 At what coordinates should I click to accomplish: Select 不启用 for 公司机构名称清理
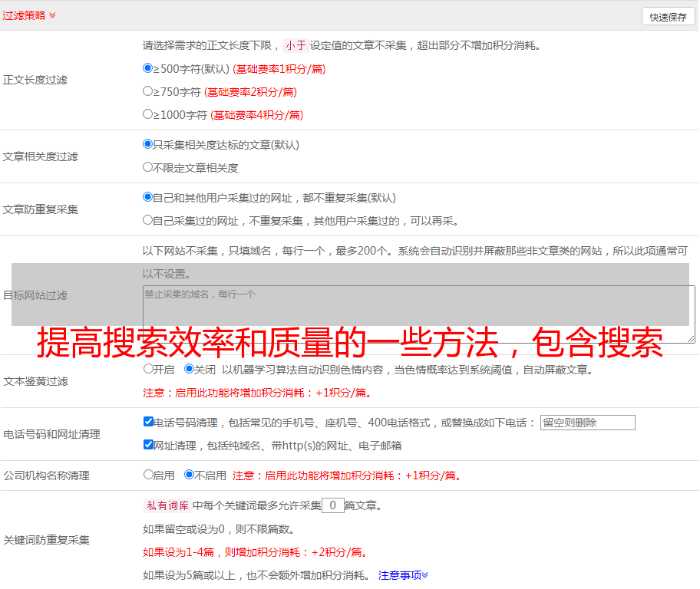[x=189, y=475]
